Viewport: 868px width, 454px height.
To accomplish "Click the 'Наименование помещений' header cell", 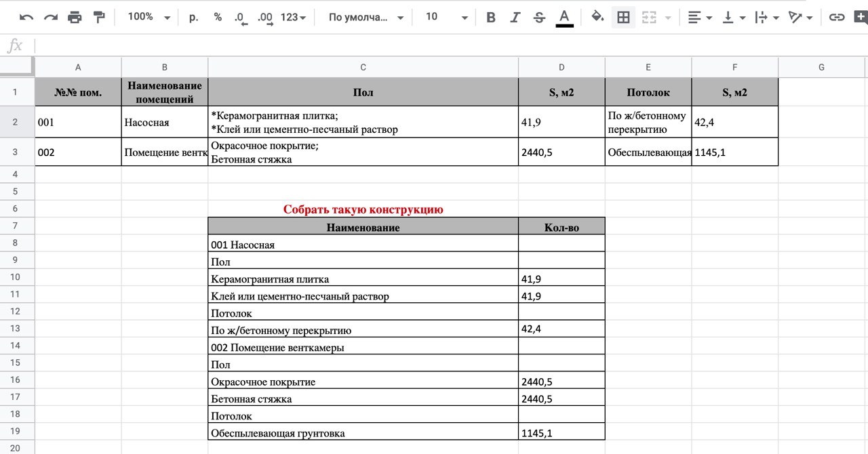I will [x=165, y=92].
